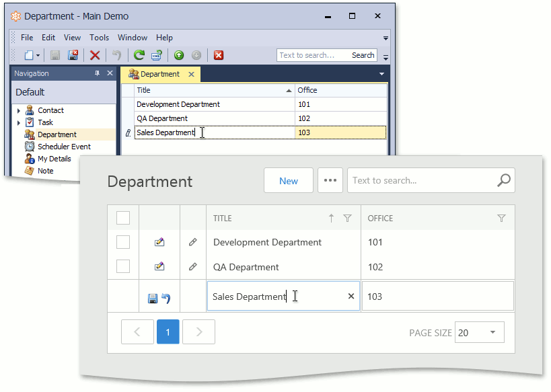Click the red Delete X toolbar icon

[95, 56]
